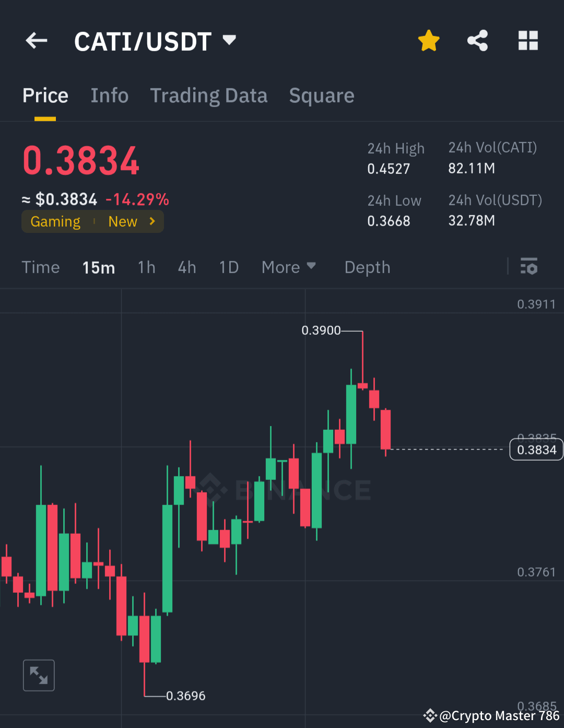564x728 pixels.
Task: Open chart indicator settings icon
Action: [530, 267]
